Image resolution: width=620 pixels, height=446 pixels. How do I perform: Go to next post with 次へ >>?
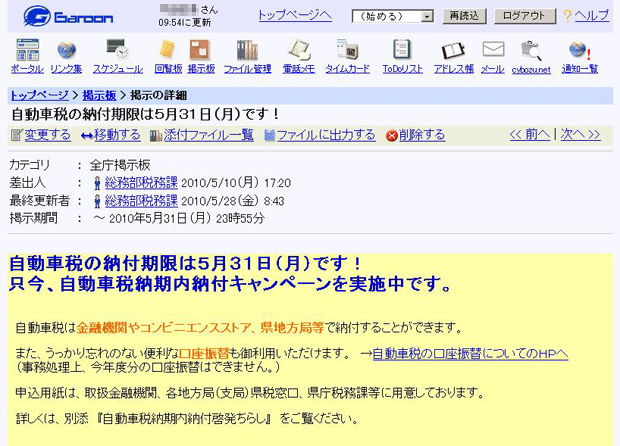tap(580, 134)
